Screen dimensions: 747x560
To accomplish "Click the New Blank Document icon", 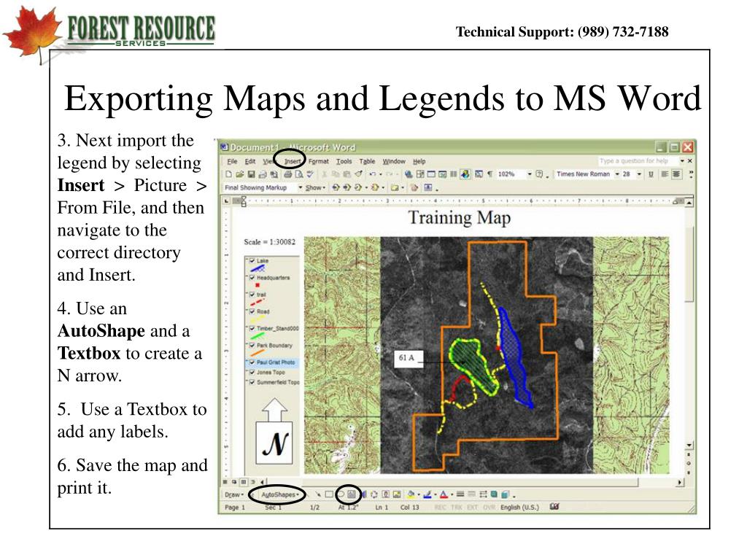I will [228, 174].
